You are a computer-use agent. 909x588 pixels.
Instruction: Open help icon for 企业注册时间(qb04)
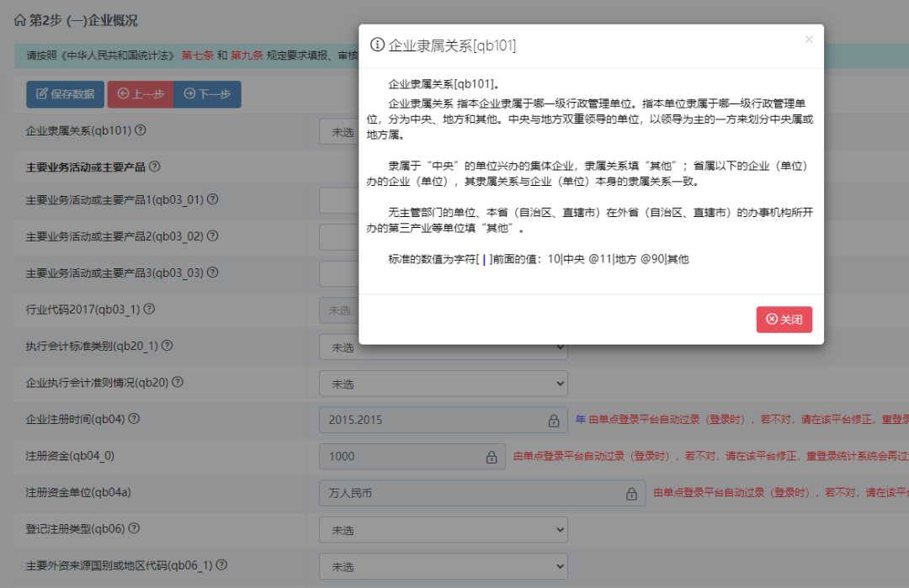pos(134,418)
